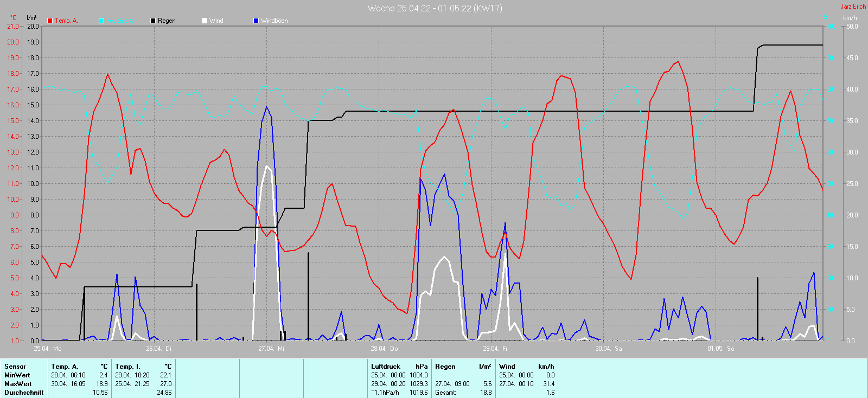The width and height of the screenshot is (868, 398).
Task: Click the Luftdruck maximum value 1029.3
Action: 419,384
